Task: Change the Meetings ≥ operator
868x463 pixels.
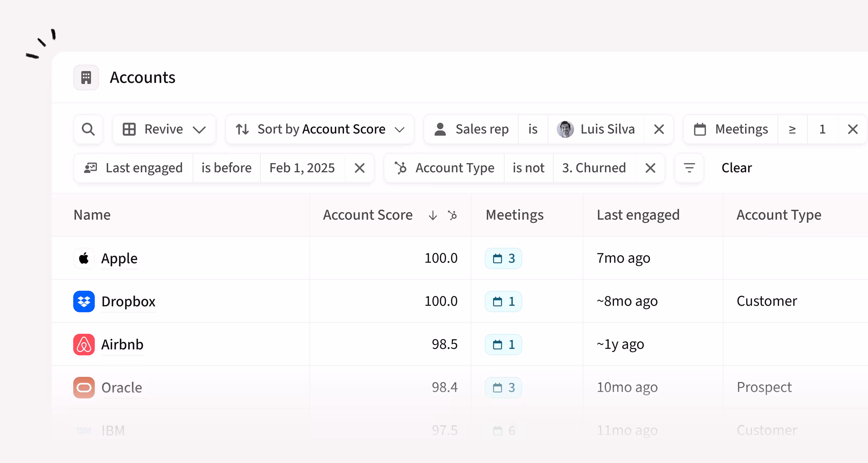Action: point(793,129)
